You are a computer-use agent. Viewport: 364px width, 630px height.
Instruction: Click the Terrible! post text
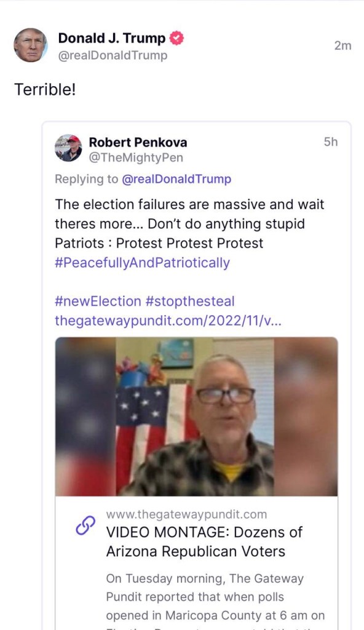click(x=45, y=89)
